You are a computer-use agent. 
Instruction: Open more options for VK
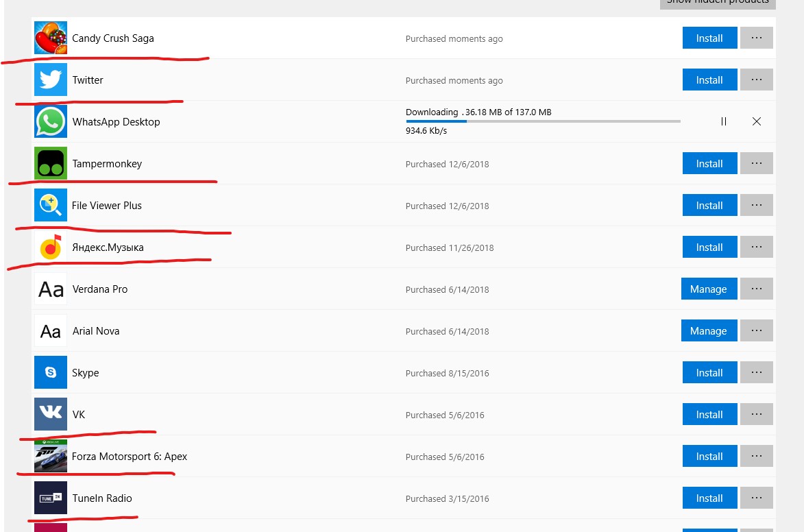[756, 414]
